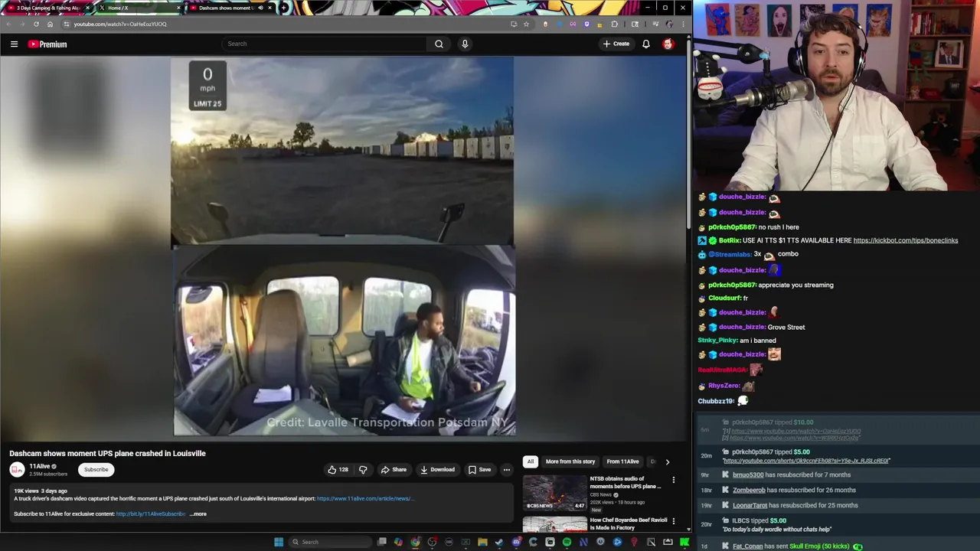Select From 11Alive chip
The width and height of the screenshot is (980, 551).
tap(622, 461)
